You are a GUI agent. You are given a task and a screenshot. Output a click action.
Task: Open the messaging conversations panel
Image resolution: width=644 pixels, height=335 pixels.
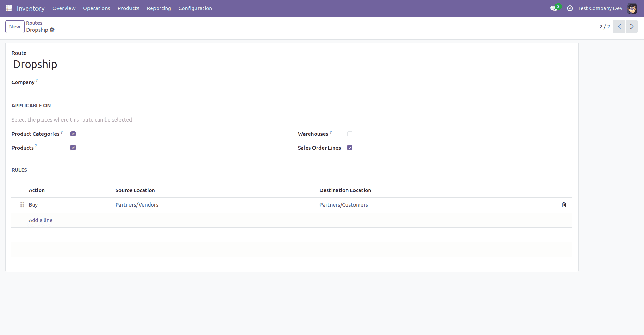tap(553, 8)
